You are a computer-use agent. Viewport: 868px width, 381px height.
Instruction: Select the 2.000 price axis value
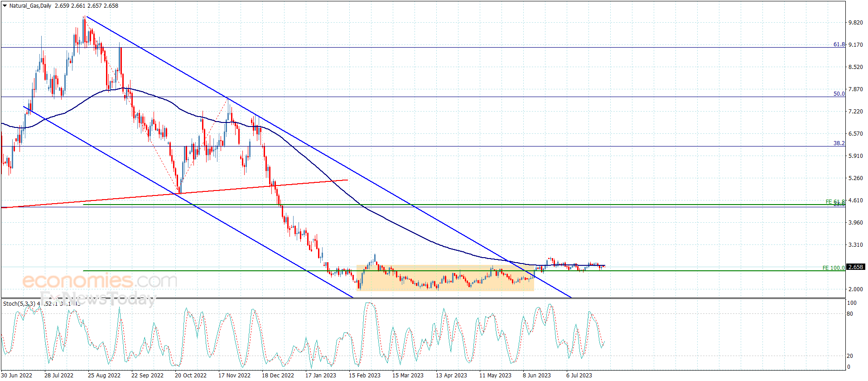(x=856, y=289)
